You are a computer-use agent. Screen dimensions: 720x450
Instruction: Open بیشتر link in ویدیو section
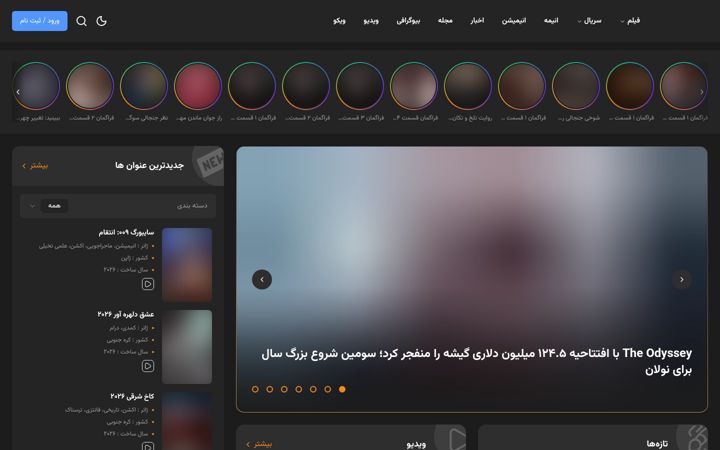click(x=259, y=444)
